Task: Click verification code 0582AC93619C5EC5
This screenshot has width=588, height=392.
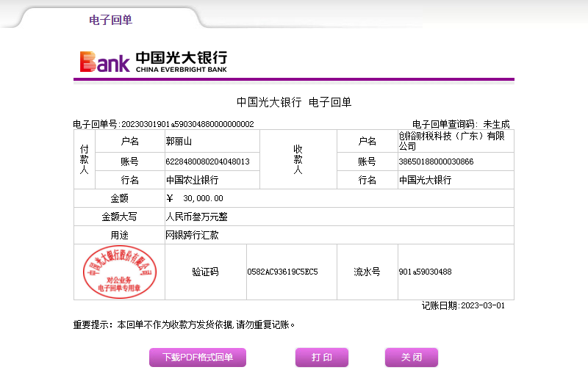Action: [x=282, y=272]
